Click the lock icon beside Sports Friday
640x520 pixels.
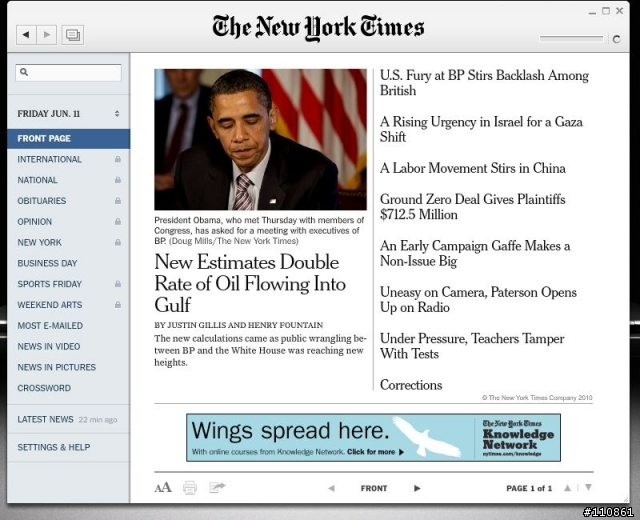[118, 284]
